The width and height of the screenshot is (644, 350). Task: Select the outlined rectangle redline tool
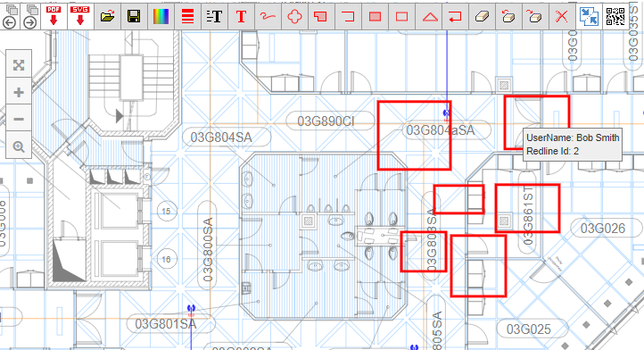tap(401, 16)
